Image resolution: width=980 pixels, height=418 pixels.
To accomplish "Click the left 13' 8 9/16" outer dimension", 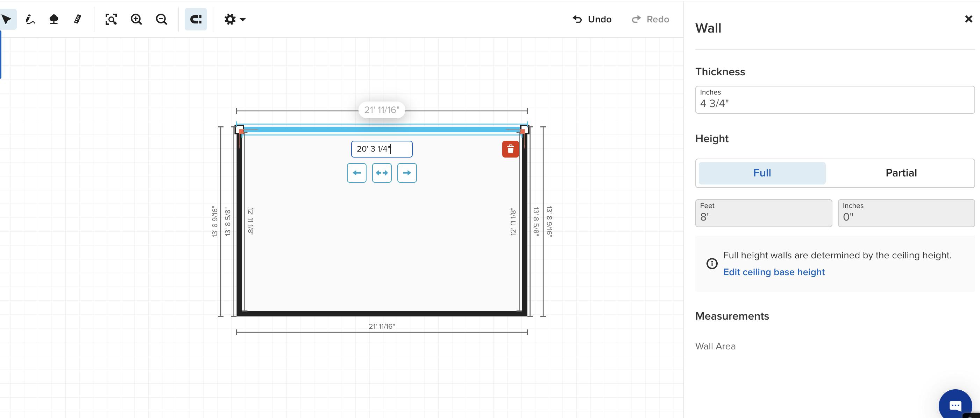I will [215, 222].
